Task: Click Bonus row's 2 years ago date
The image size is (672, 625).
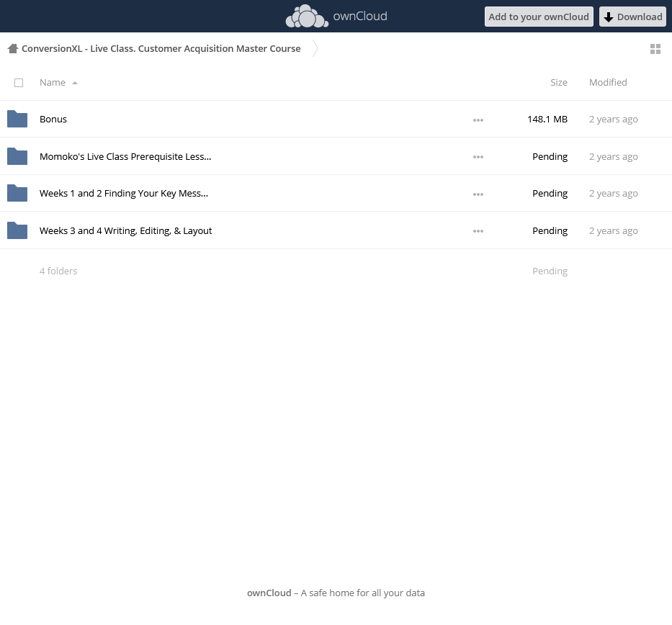Action: [x=613, y=119]
